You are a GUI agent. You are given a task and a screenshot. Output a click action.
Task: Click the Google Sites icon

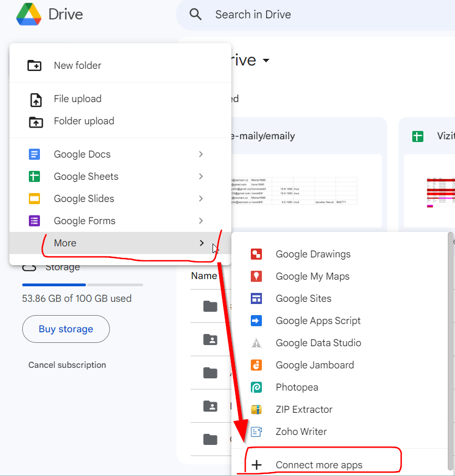tap(256, 298)
